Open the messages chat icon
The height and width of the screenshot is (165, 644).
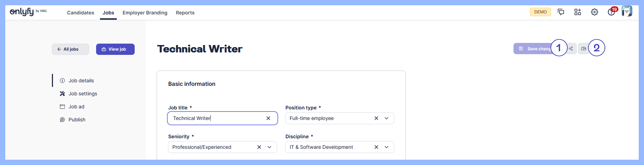561,12
